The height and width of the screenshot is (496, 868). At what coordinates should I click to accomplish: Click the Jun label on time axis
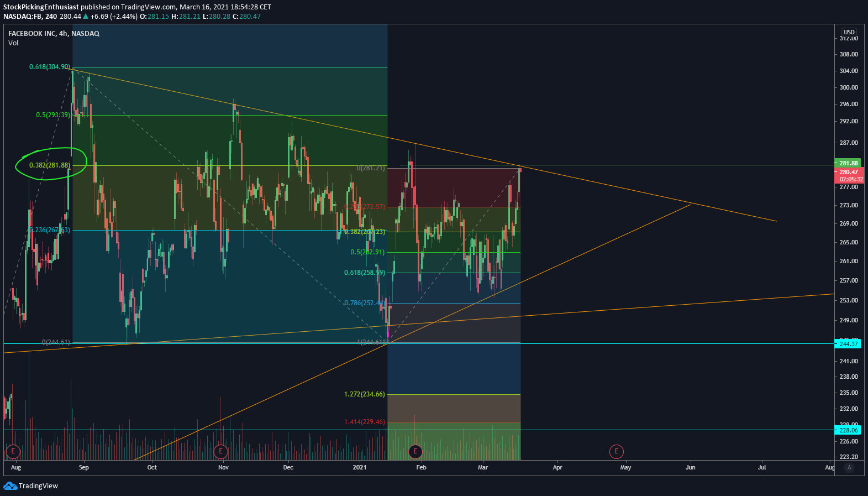click(691, 467)
